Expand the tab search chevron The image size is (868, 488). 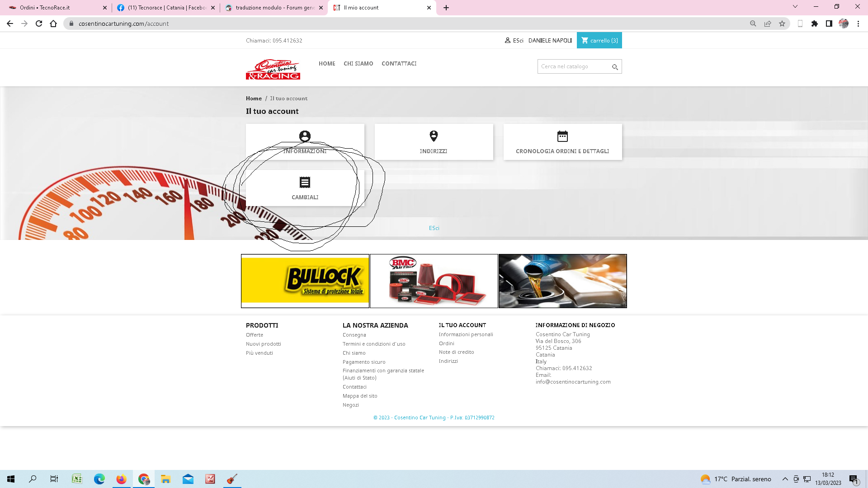pos(795,7)
